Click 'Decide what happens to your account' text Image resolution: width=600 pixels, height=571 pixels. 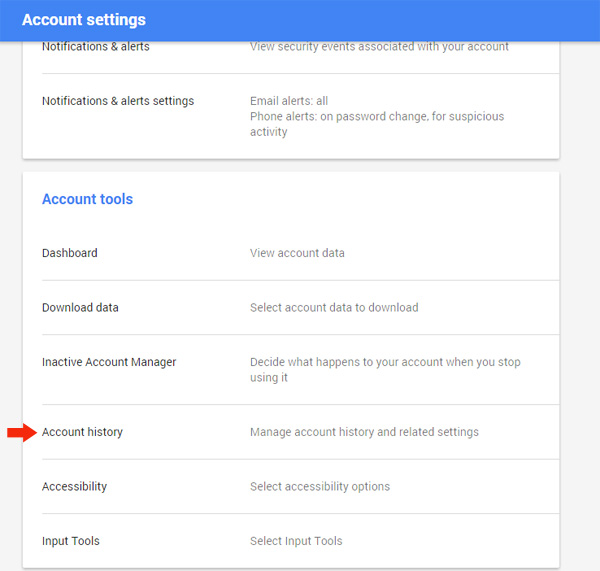385,370
